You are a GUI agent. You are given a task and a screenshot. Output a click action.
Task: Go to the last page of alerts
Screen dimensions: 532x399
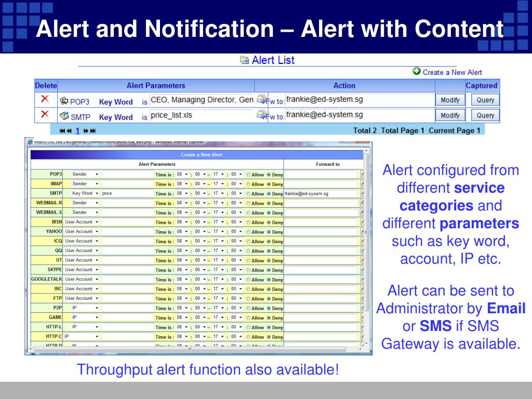click(93, 130)
